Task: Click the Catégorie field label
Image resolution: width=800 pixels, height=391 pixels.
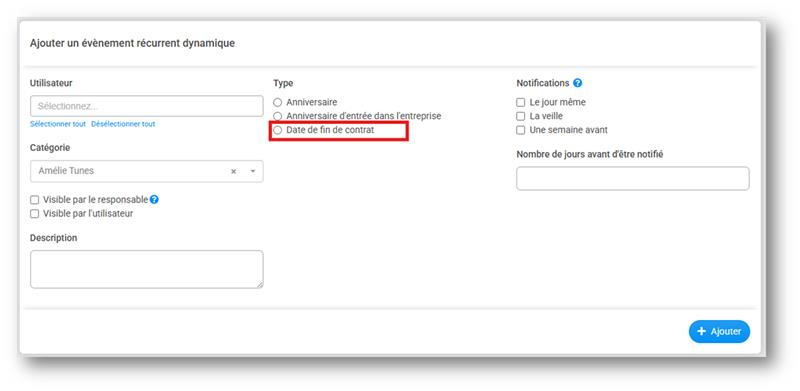Action: click(x=50, y=148)
